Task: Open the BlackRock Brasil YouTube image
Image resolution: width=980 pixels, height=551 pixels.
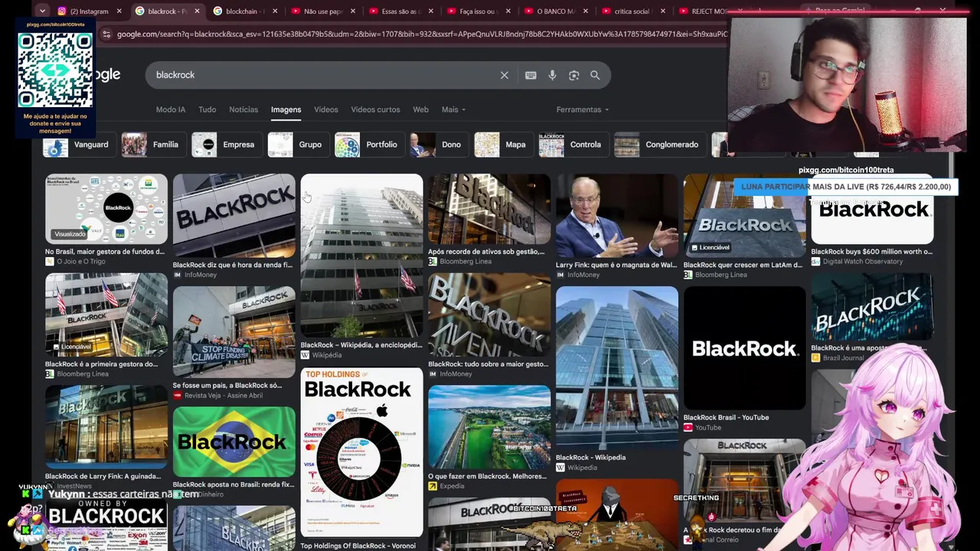Action: click(744, 348)
